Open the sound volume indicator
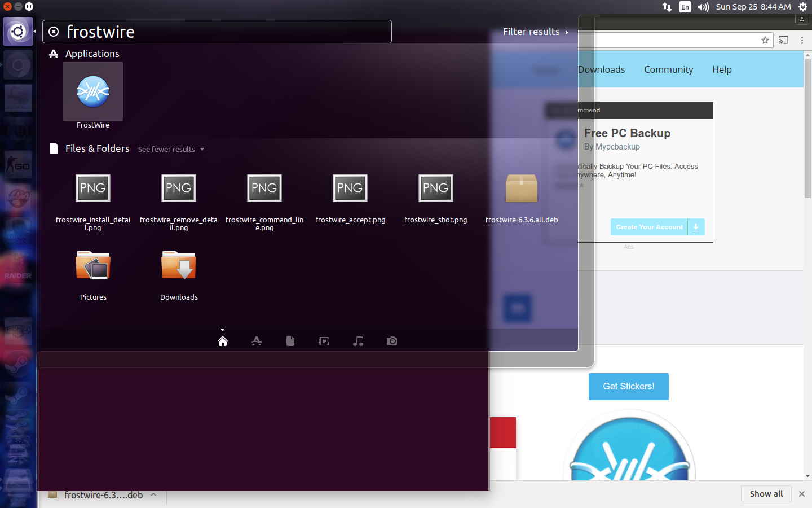This screenshot has height=508, width=812. [703, 7]
